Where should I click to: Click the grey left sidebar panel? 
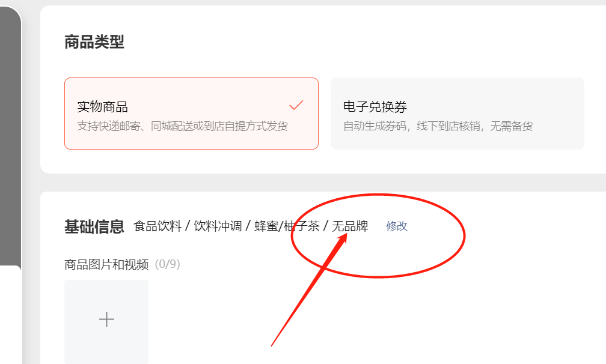10,136
